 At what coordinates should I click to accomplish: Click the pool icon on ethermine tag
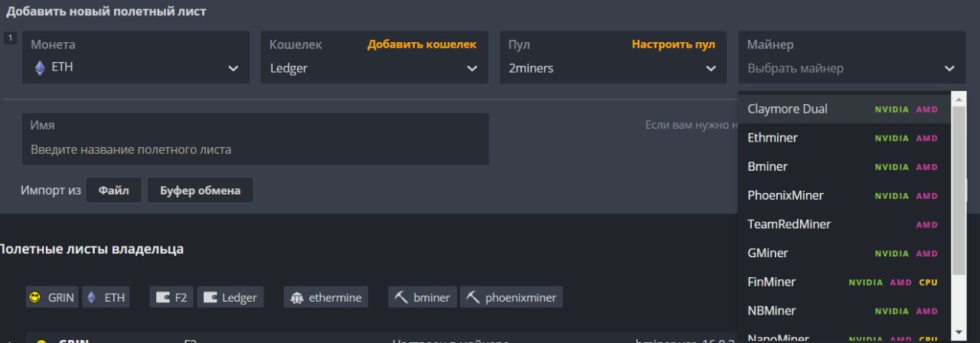(297, 298)
